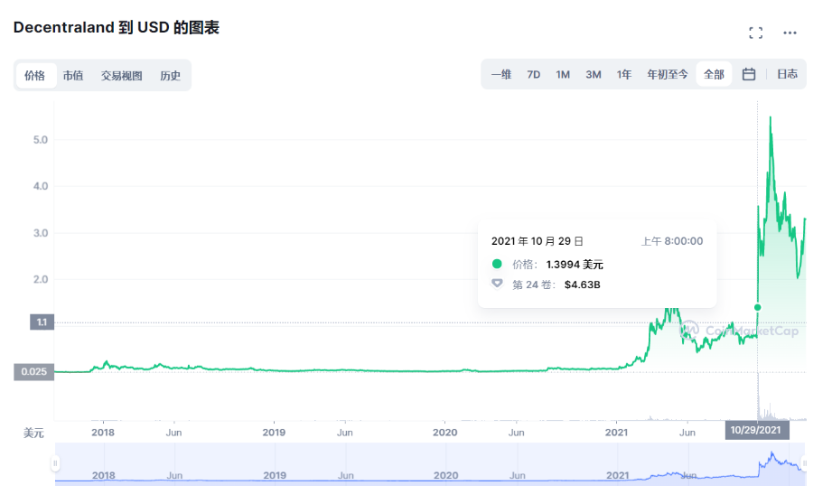Click the 10/29/2021 date marker label
This screenshot has height=504, width=832.
click(756, 430)
